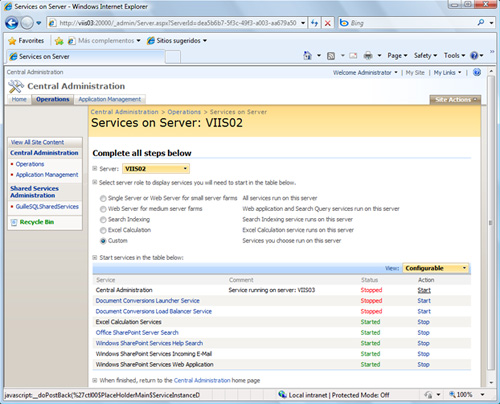Click the browser Back arrow button
Screen dimensions: 500x404
(12, 23)
